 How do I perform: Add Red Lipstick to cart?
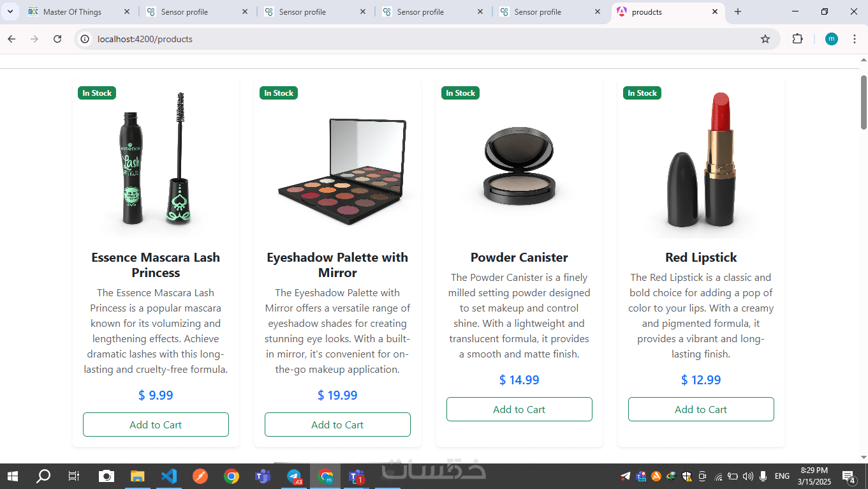[x=701, y=409]
